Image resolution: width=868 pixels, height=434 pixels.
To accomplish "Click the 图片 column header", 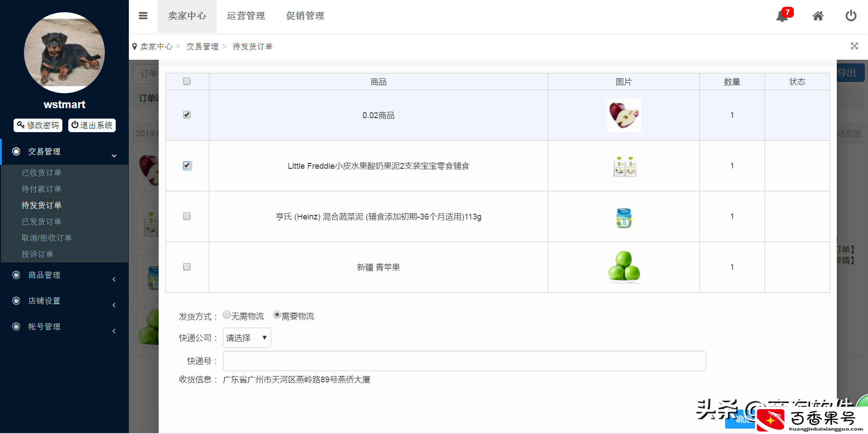I will point(624,82).
